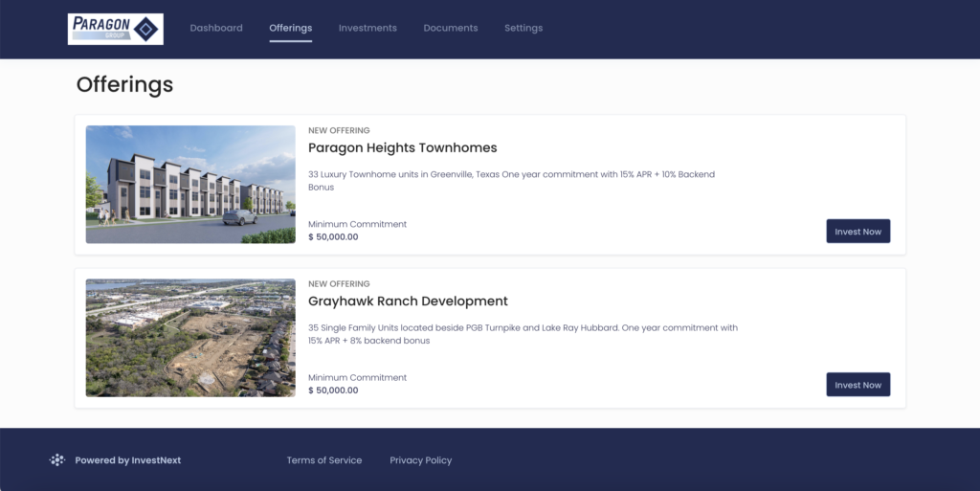Click the InvestNext dotted logo icon in footer
Image resolution: width=980 pixels, height=491 pixels.
pyautogui.click(x=57, y=460)
